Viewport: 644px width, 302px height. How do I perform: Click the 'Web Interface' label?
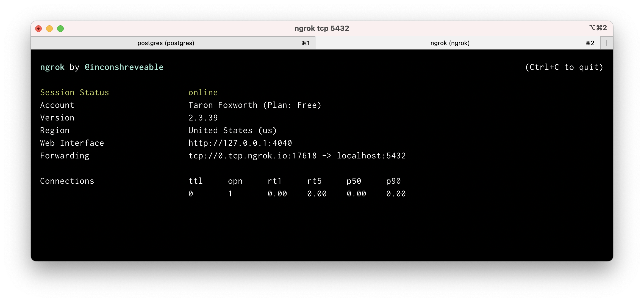click(72, 143)
